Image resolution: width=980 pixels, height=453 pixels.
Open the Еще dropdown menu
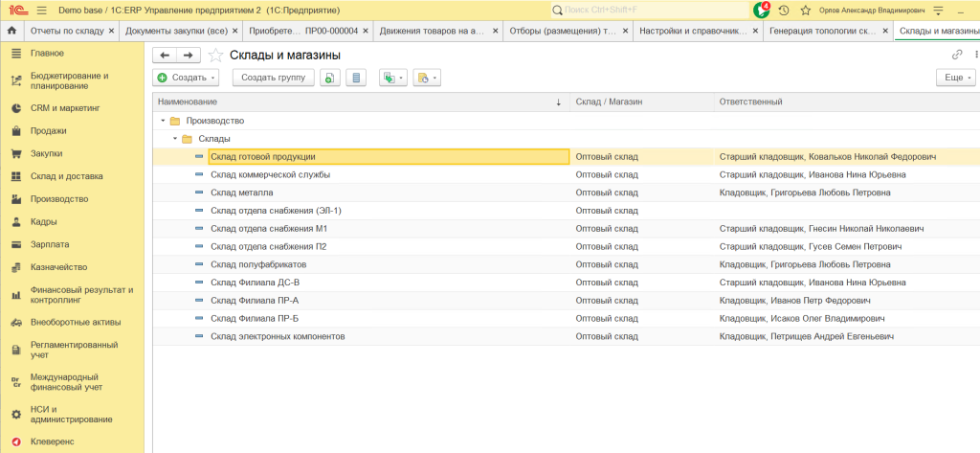[x=956, y=78]
